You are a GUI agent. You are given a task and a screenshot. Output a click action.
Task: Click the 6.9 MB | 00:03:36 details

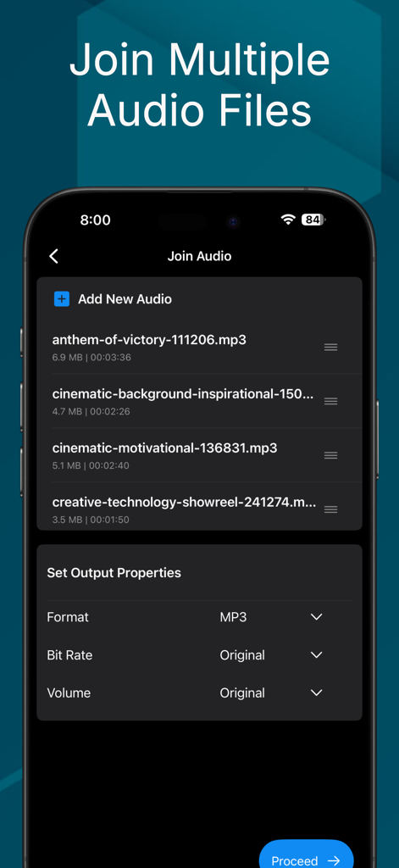click(x=91, y=357)
